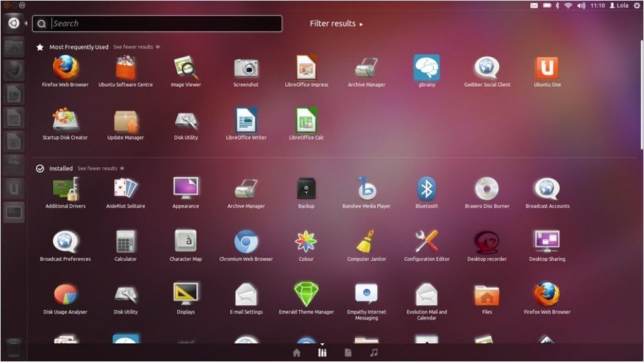This screenshot has height=362, width=644.
Task: Open Gwibber Social Client
Action: point(487,68)
